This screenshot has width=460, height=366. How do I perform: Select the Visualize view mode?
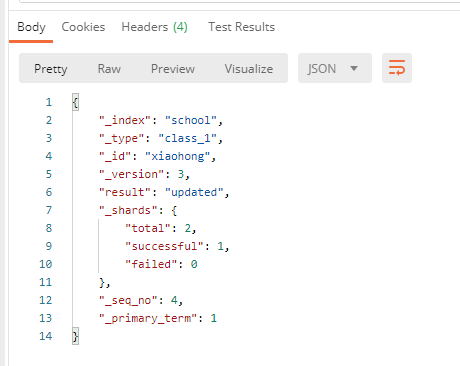coord(249,69)
